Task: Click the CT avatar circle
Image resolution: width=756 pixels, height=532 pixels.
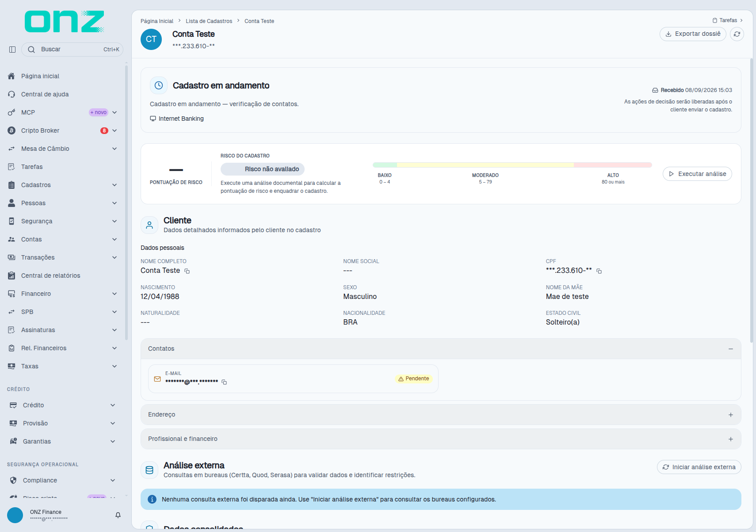Action: [x=151, y=39]
